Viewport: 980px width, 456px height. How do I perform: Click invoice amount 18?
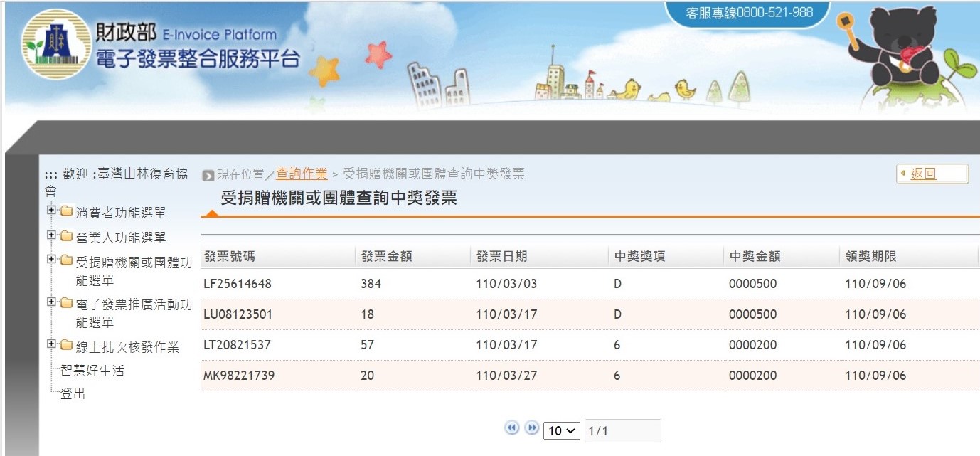pyautogui.click(x=367, y=314)
